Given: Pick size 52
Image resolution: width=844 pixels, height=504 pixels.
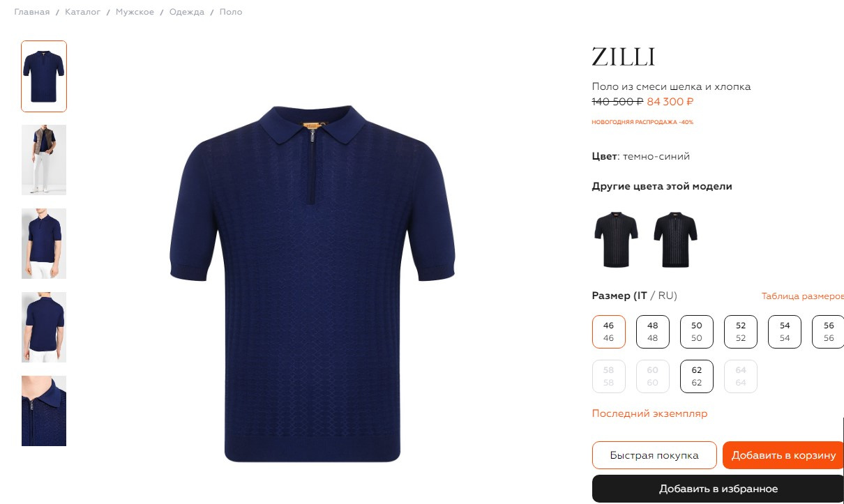Looking at the screenshot, I should 741,332.
